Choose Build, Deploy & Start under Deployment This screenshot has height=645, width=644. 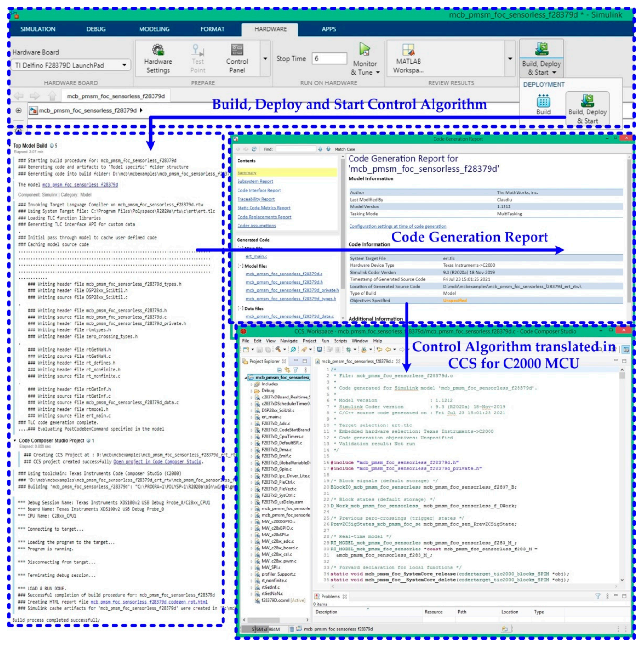(x=588, y=109)
